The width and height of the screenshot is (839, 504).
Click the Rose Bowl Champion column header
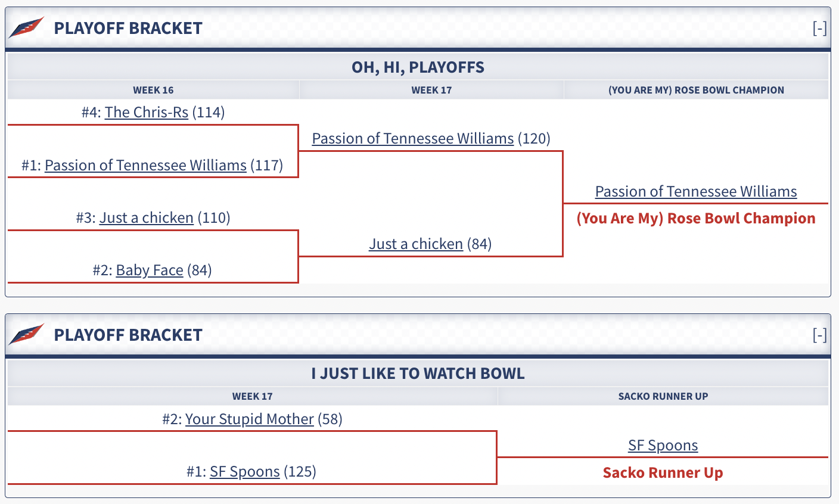pos(695,90)
